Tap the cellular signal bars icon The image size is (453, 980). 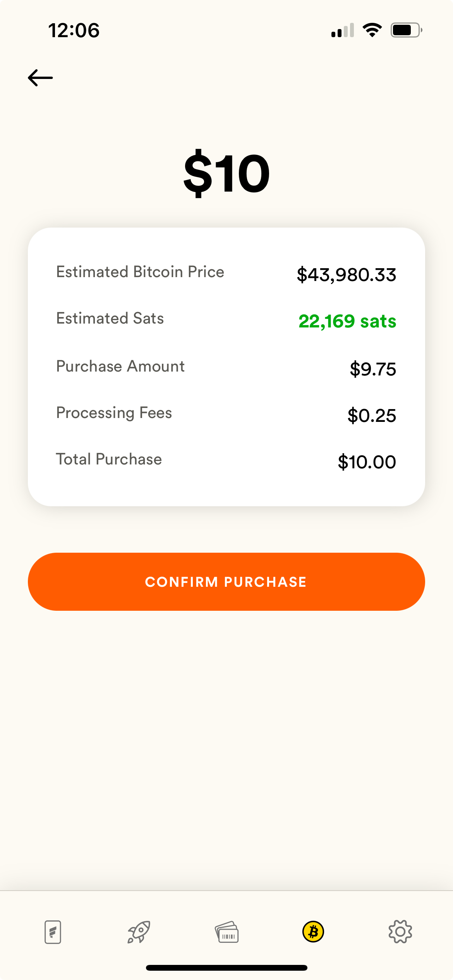[x=343, y=30]
